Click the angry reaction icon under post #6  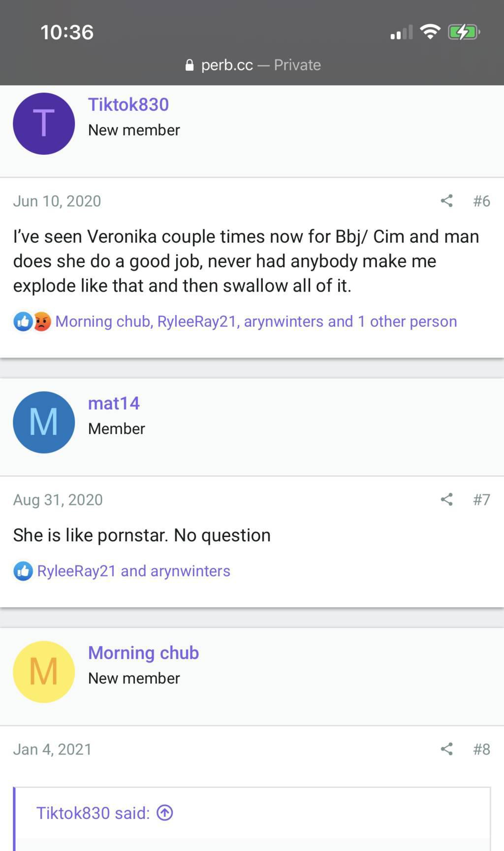coord(42,322)
